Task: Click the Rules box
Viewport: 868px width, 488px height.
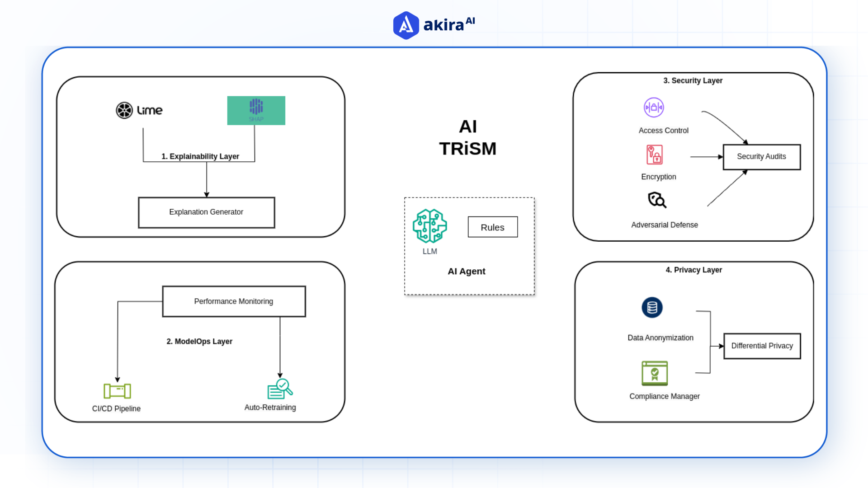Action: tap(492, 227)
